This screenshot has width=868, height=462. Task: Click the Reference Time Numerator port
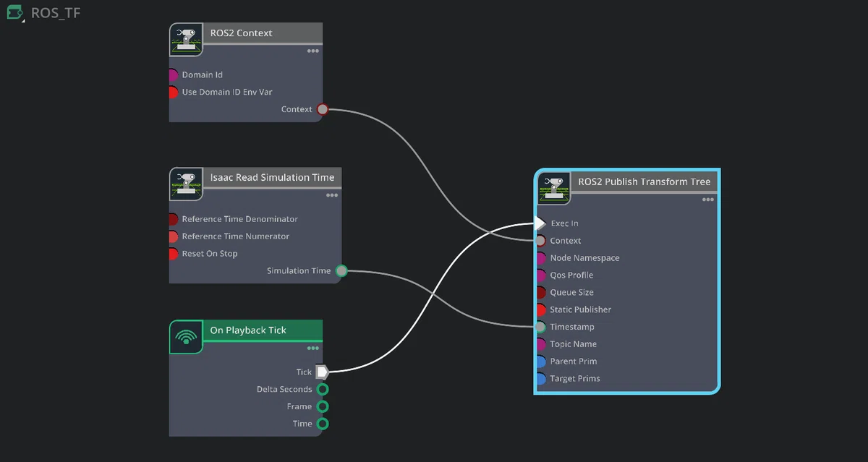pyautogui.click(x=173, y=236)
